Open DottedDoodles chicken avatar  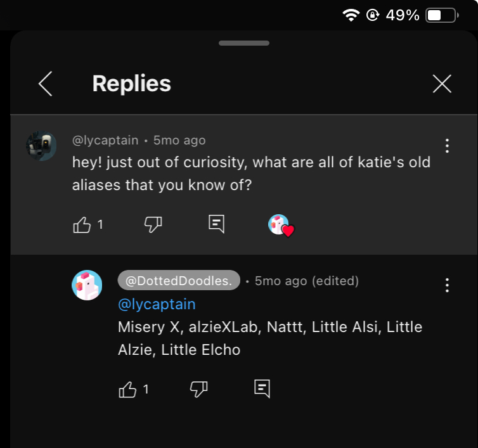pyautogui.click(x=87, y=285)
